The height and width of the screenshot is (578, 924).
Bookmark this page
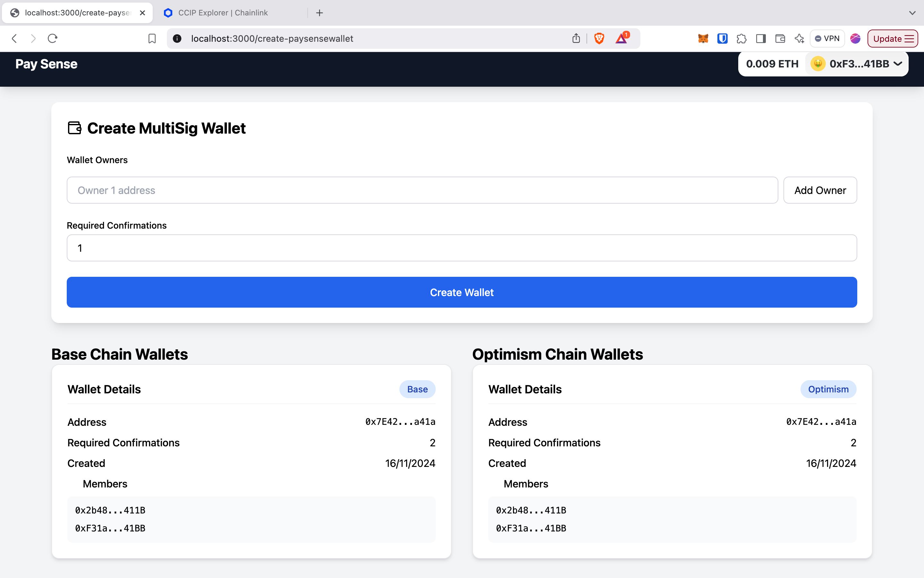pyautogui.click(x=152, y=39)
